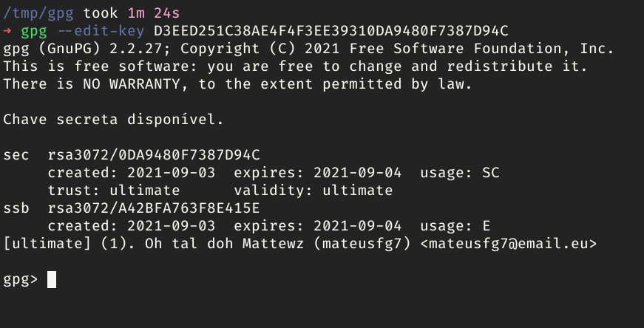This screenshot has height=328, width=644.
Task: Click the full key fingerprint argument
Action: [x=332, y=31]
